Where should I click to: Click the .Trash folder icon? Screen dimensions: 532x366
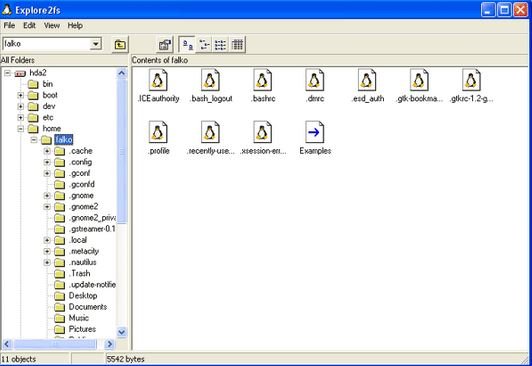(59, 274)
